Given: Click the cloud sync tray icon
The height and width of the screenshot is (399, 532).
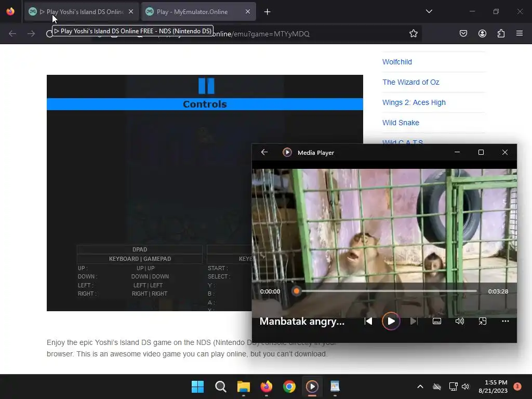Looking at the screenshot, I should [x=436, y=387].
